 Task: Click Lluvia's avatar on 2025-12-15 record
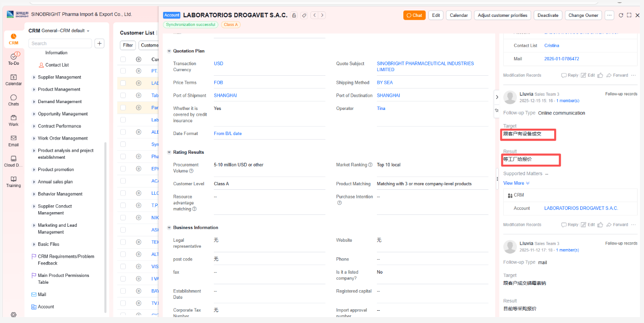[x=510, y=97]
